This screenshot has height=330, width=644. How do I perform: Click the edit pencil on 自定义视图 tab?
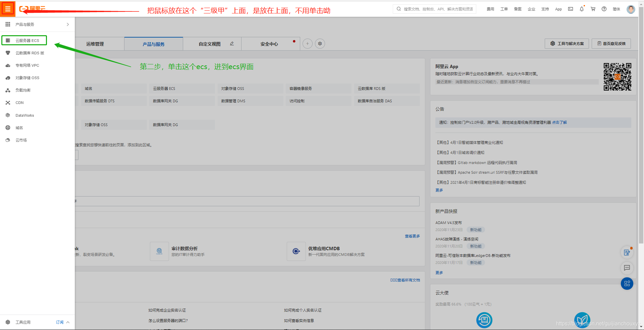[232, 44]
